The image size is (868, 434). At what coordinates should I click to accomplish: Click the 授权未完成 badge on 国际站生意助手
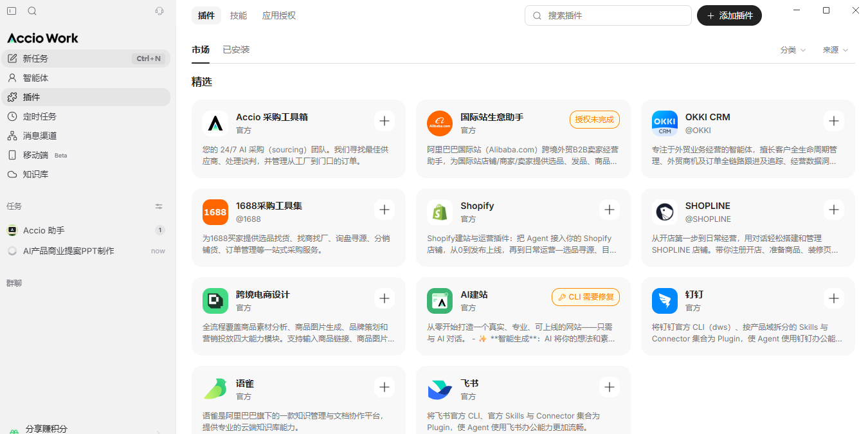point(594,120)
